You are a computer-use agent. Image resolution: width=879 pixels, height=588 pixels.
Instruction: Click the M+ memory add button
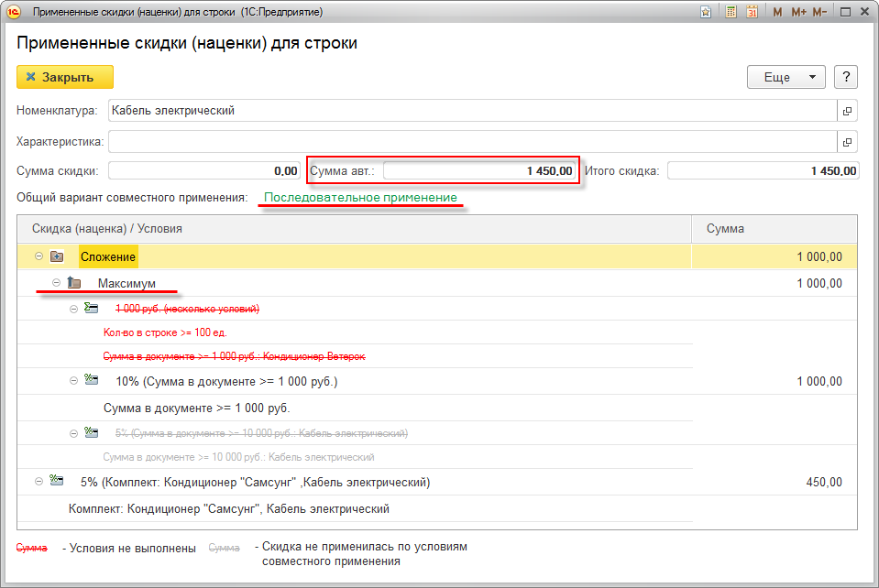tap(799, 12)
